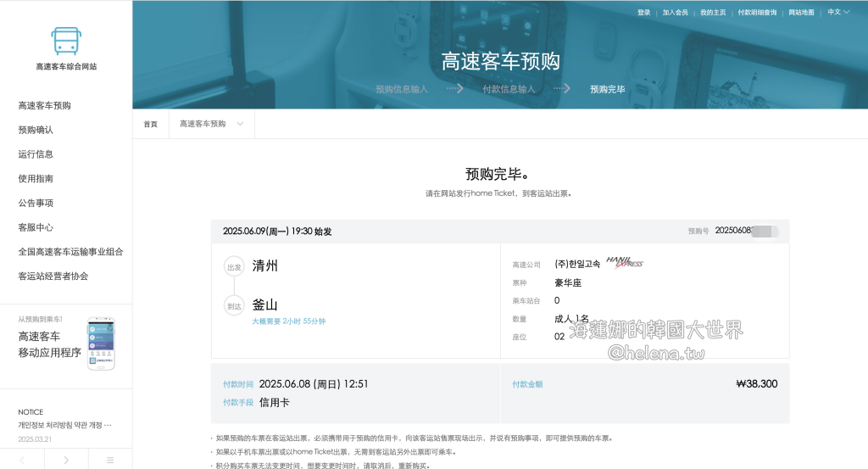The image size is (868, 469).
Task: Open the 中文 language dropdown
Action: pos(838,12)
